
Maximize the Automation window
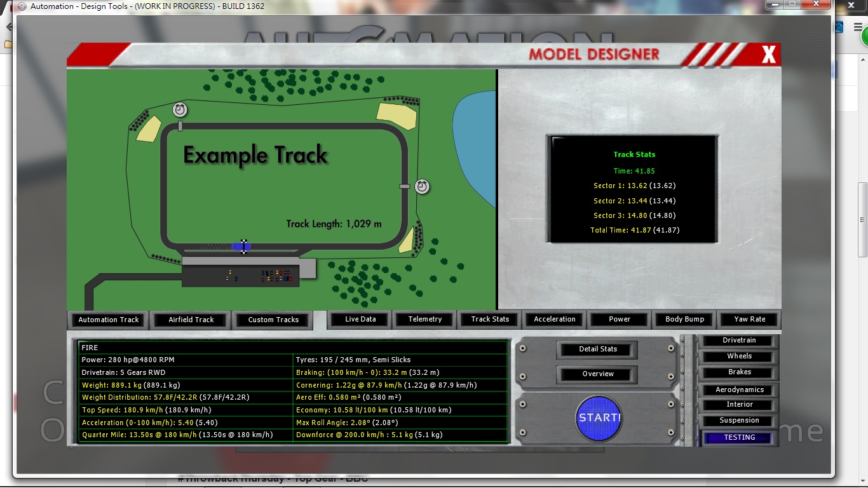(792, 4)
